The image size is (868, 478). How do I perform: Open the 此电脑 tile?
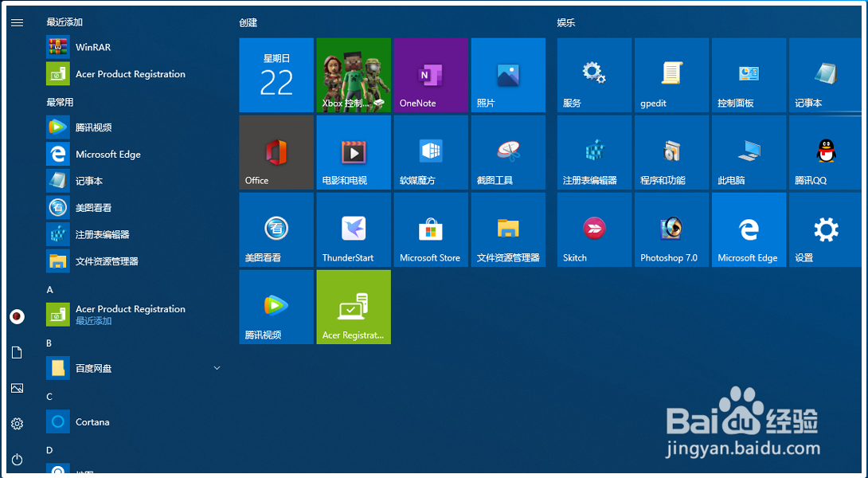tap(749, 152)
